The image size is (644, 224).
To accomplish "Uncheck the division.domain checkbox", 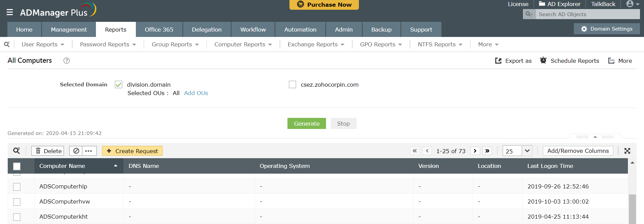I will click(118, 85).
